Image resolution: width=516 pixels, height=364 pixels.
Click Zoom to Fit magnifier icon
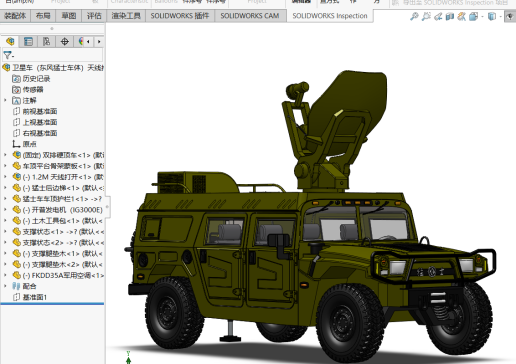click(x=414, y=16)
